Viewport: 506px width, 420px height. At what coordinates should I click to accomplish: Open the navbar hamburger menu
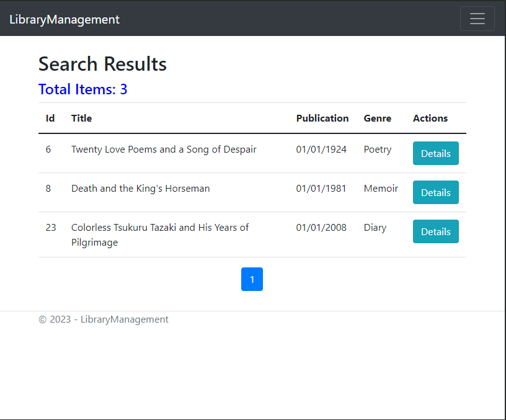(477, 19)
